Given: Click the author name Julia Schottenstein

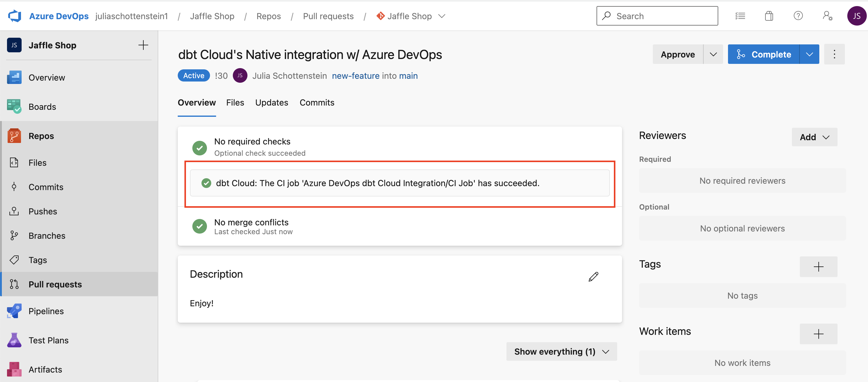Looking at the screenshot, I should [289, 76].
